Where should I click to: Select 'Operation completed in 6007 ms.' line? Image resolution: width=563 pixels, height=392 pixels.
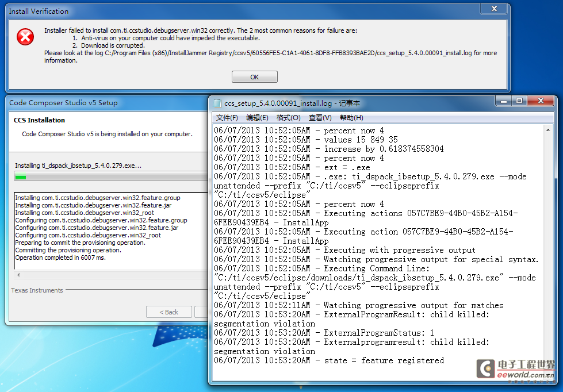(60, 258)
